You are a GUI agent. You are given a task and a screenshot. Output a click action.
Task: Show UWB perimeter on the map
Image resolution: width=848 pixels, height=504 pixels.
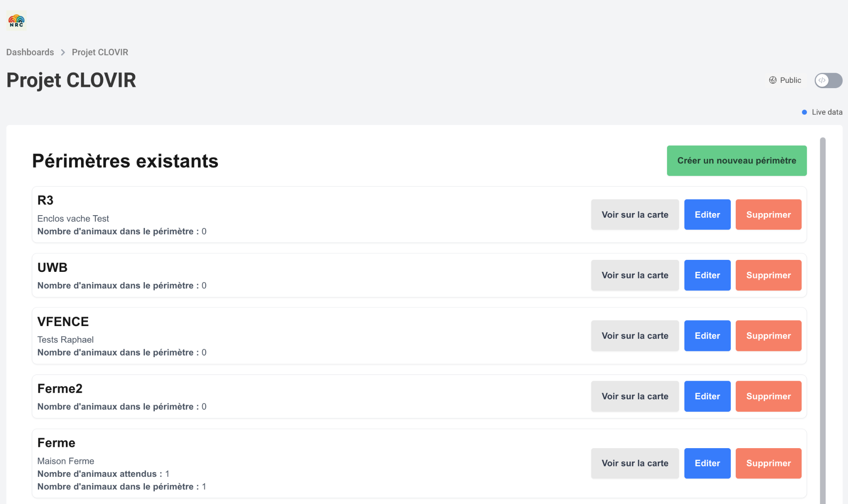[x=634, y=275]
